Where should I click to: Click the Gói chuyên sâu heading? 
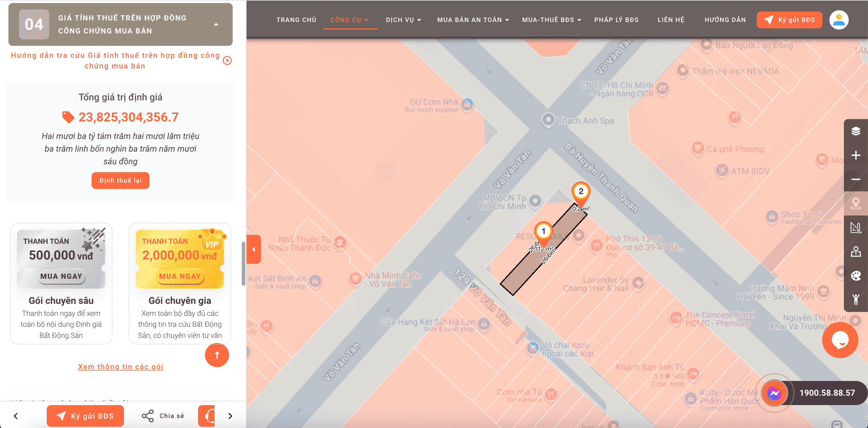point(61,301)
